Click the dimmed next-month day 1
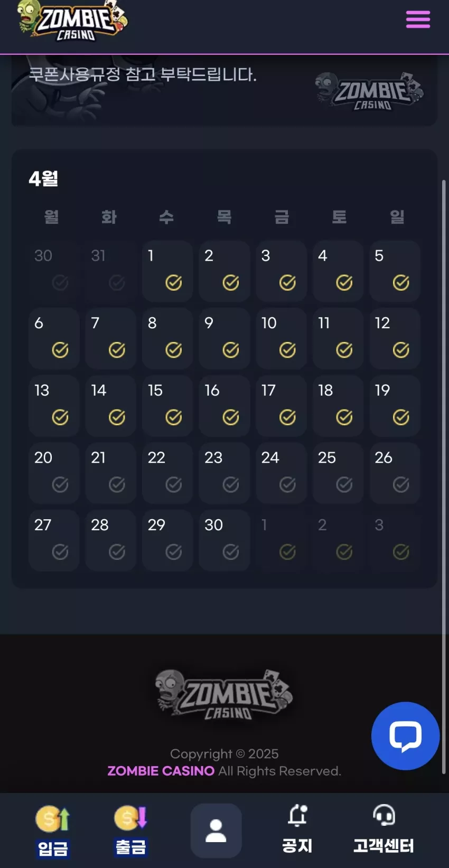Image resolution: width=449 pixels, height=868 pixels. (281, 540)
